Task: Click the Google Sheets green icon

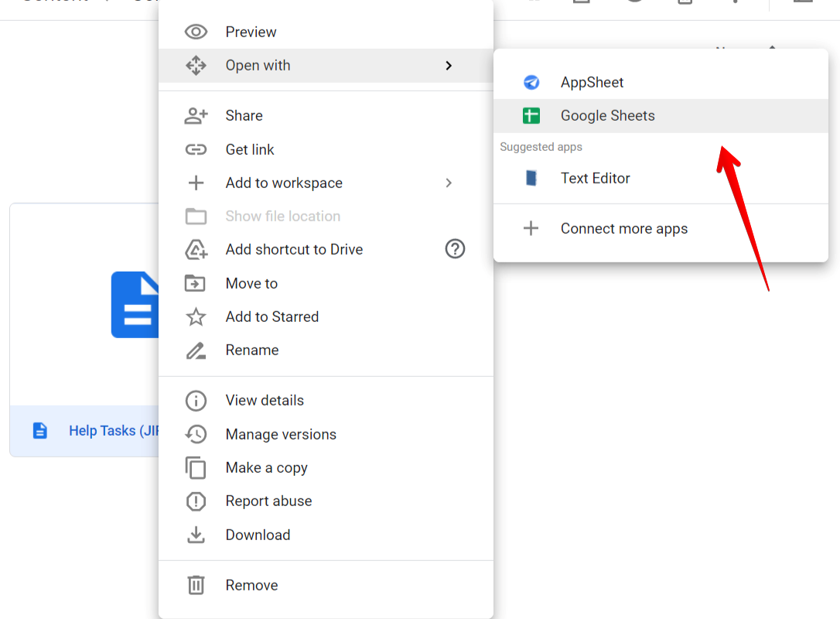Action: point(531,116)
